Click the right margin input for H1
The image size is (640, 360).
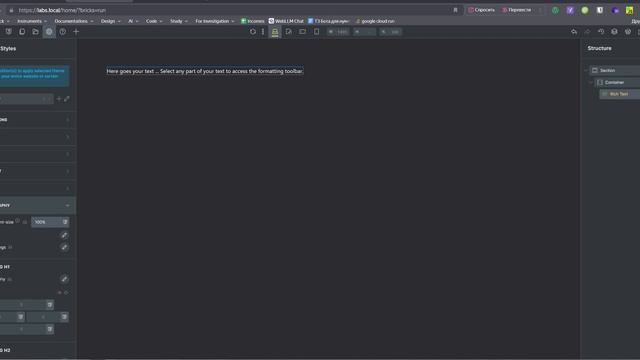tap(43, 317)
